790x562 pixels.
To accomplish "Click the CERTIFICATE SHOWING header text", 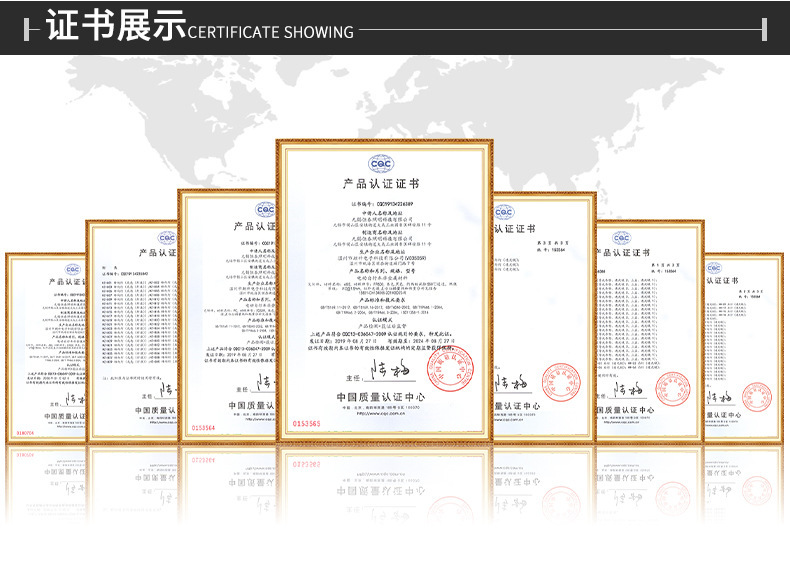I will point(271,32).
